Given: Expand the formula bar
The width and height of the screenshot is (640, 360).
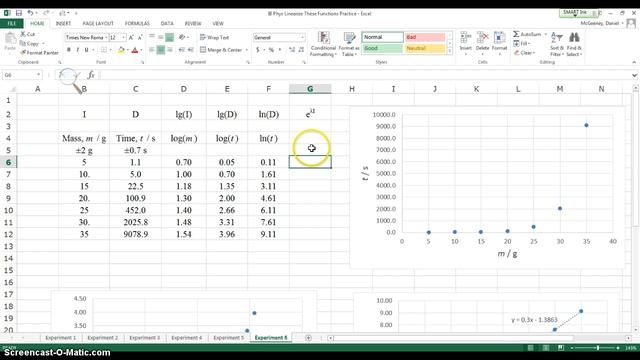Looking at the screenshot, I should coord(634,75).
